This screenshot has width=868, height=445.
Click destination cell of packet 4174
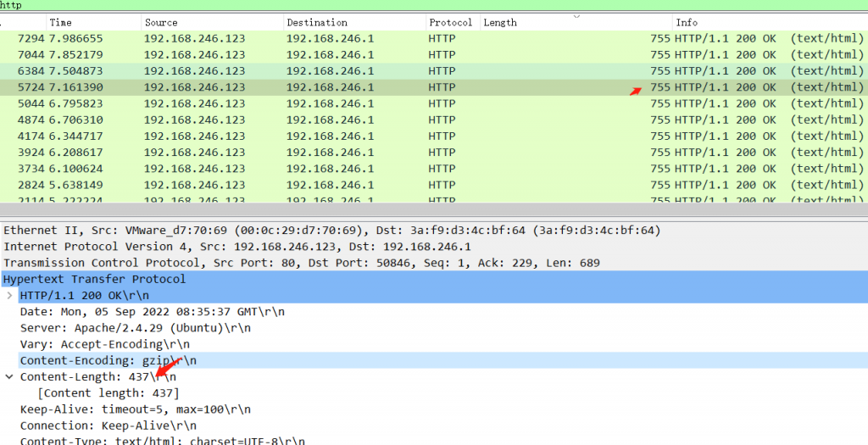pos(330,136)
